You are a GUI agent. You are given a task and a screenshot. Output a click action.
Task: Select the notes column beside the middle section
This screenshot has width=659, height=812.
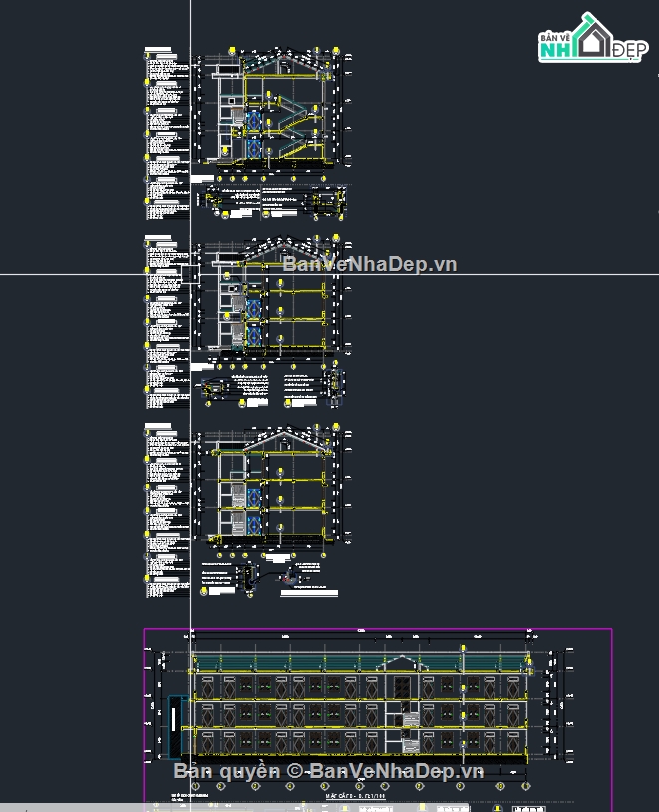166,321
